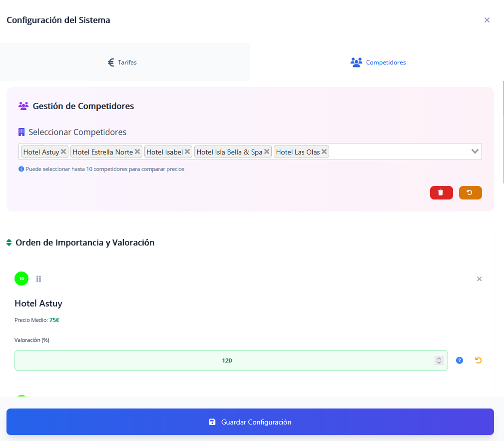This screenshot has width=504, height=441.
Task: Expand the competitors selector dropdown arrow
Action: (x=475, y=151)
